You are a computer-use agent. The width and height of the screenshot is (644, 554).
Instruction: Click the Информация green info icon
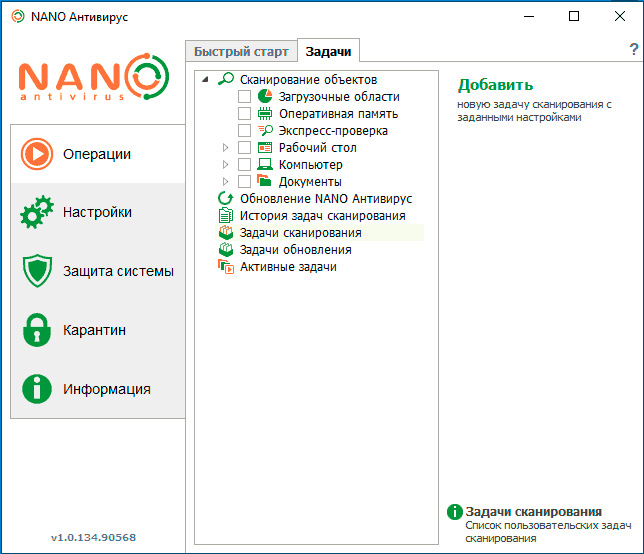pyautogui.click(x=37, y=389)
